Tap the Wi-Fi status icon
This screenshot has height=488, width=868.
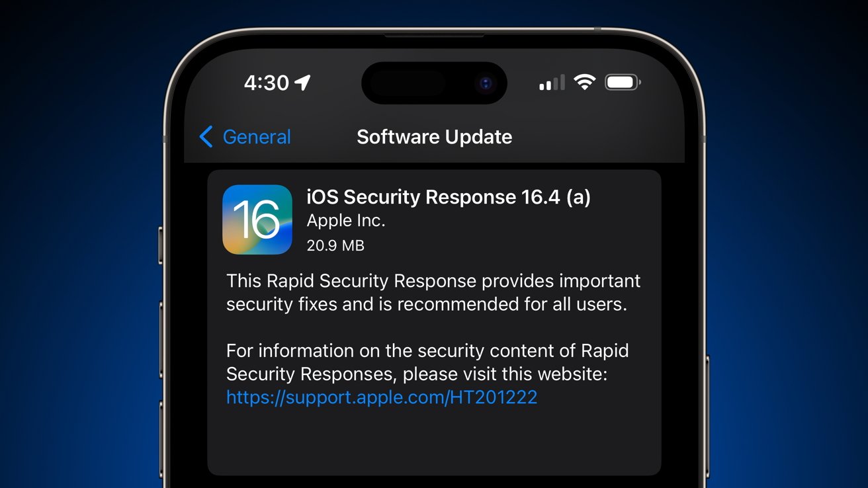[x=584, y=82]
